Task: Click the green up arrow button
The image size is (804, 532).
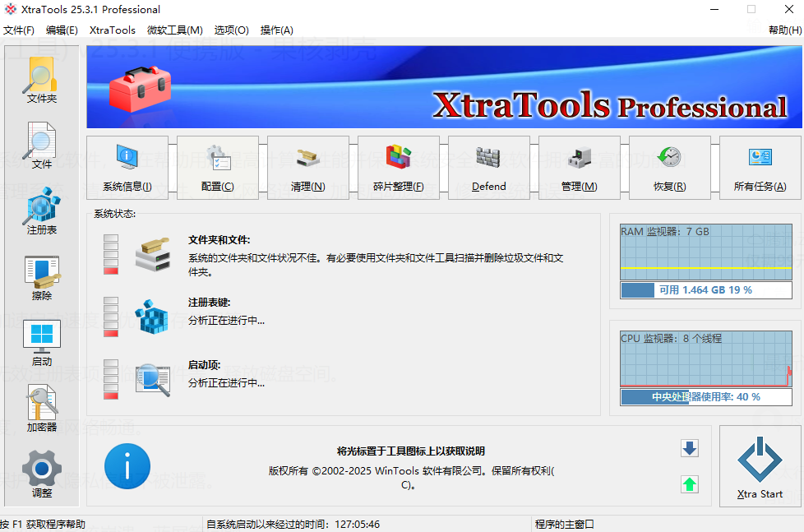Action: pyautogui.click(x=690, y=484)
